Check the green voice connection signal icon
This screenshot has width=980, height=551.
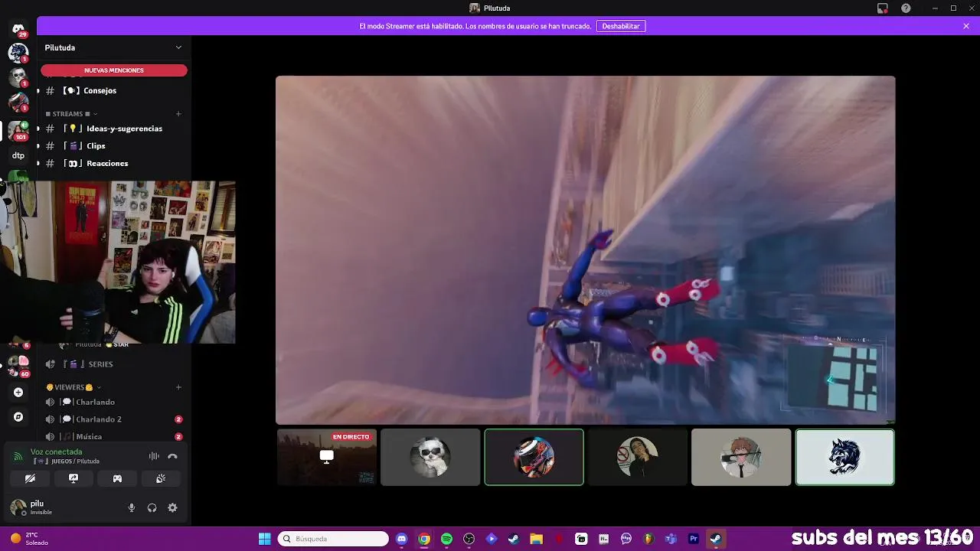coord(18,457)
